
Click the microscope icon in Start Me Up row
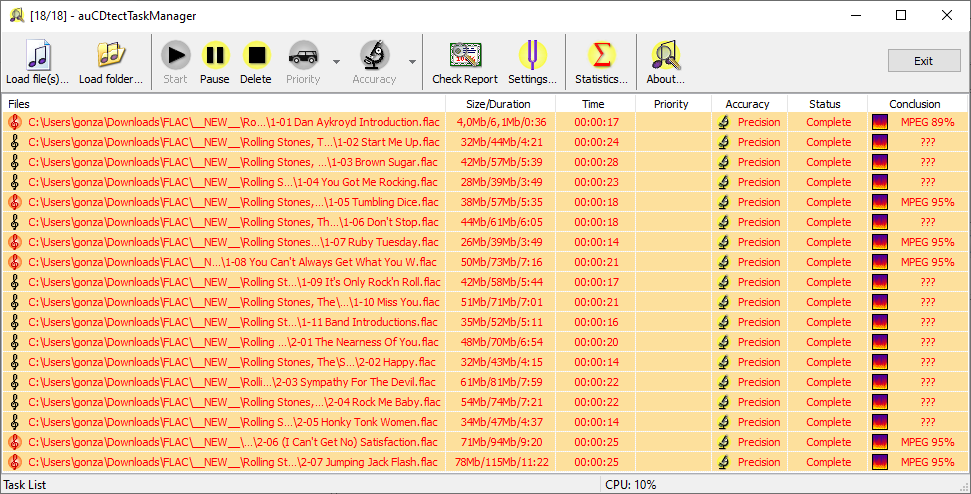click(723, 142)
